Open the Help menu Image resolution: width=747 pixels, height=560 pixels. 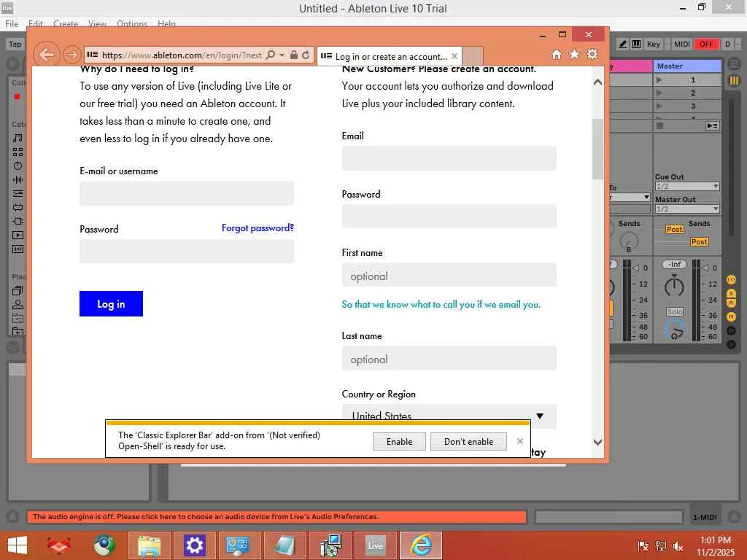point(166,24)
